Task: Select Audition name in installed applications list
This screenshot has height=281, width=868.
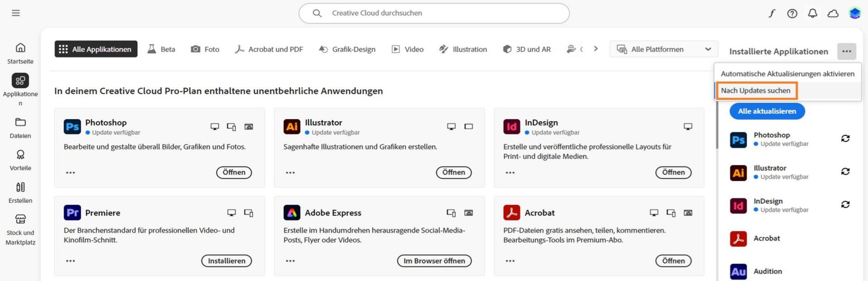Action: point(768,271)
